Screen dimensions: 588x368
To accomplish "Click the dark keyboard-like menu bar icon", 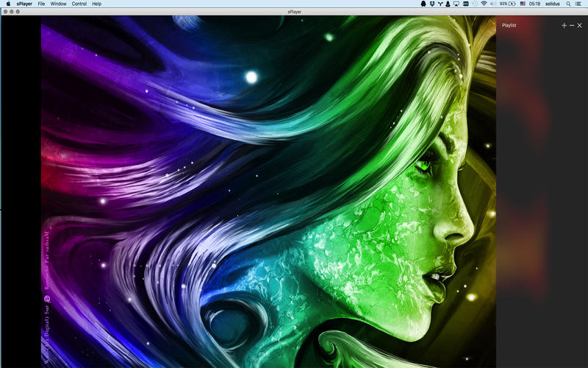I will 466,4.
